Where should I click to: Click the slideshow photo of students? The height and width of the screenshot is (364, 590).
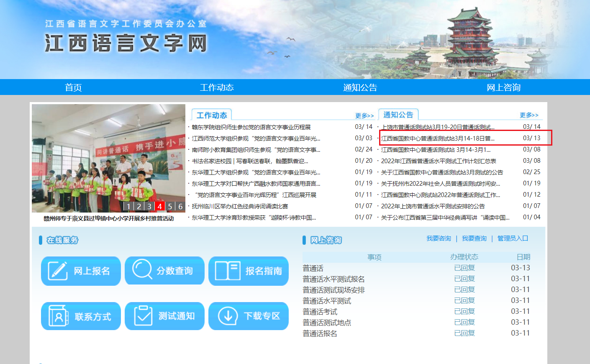point(108,158)
